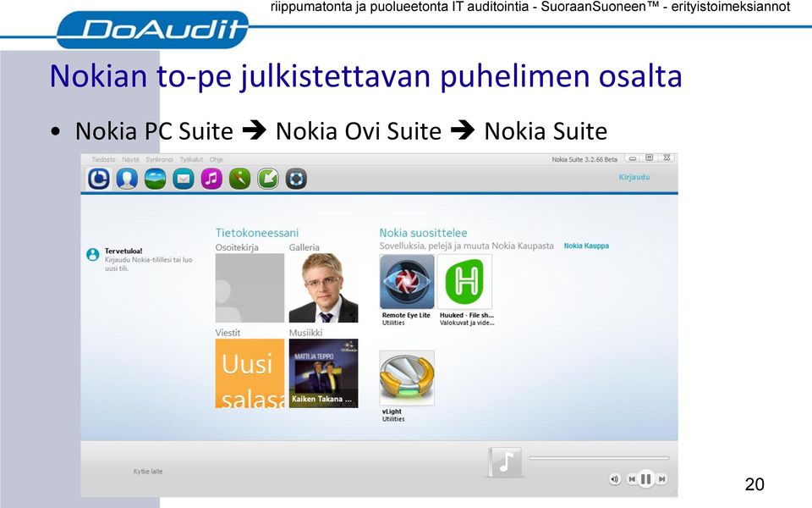Open the Ohje menu
This screenshot has width=812, height=508.
(x=216, y=160)
